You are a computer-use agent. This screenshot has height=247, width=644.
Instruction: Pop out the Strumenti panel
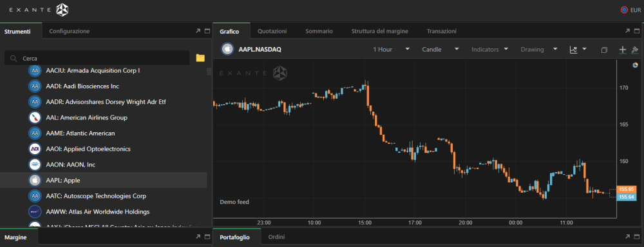pos(198,31)
